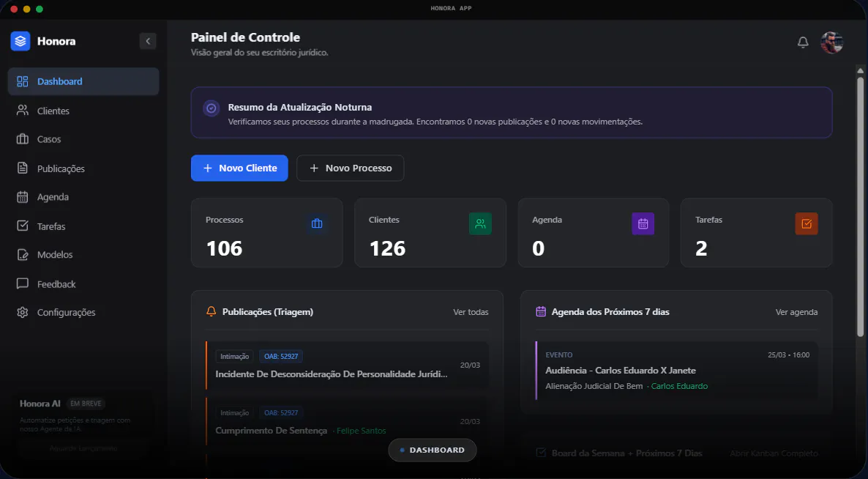Open Agenda label in sidebar
The width and height of the screenshot is (868, 479).
[53, 197]
